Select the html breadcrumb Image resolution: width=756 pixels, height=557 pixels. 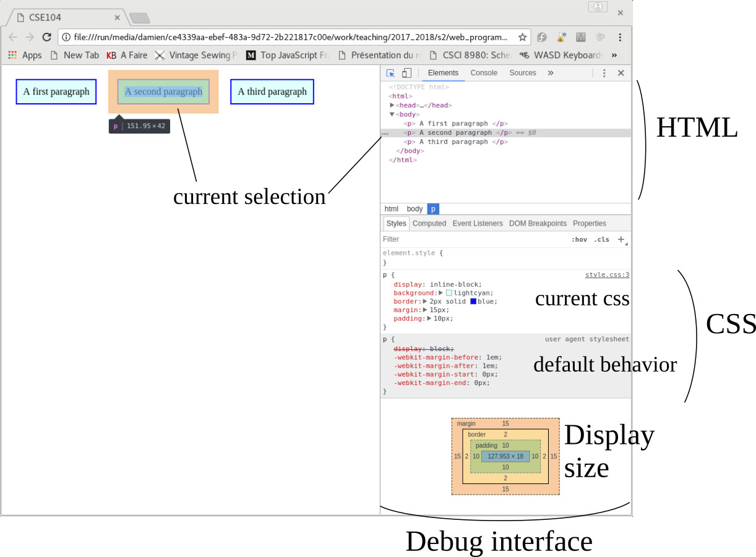point(392,209)
